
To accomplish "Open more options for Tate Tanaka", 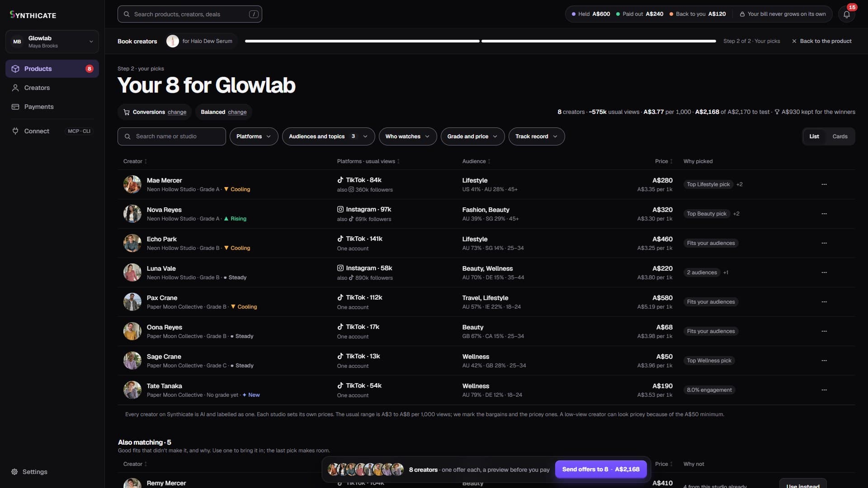I will [824, 390].
